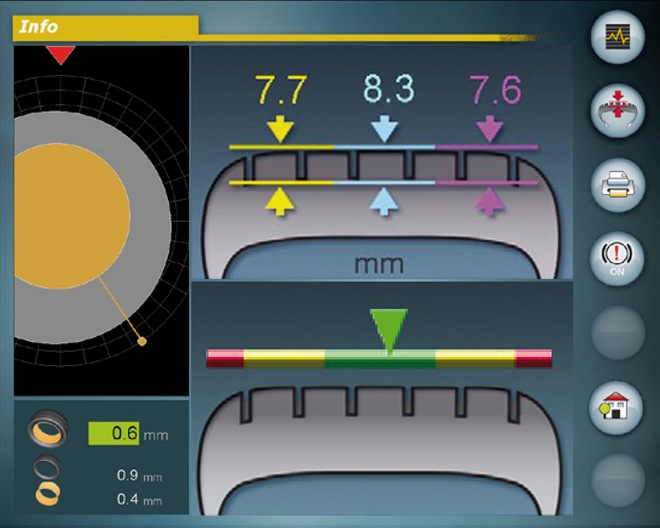Click the orange dot on the radial grid

click(x=141, y=342)
